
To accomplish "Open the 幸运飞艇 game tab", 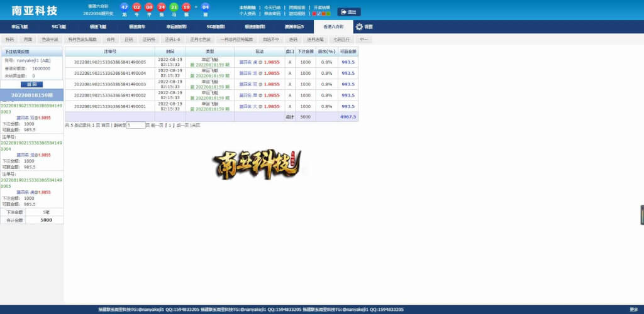I will tap(19, 26).
